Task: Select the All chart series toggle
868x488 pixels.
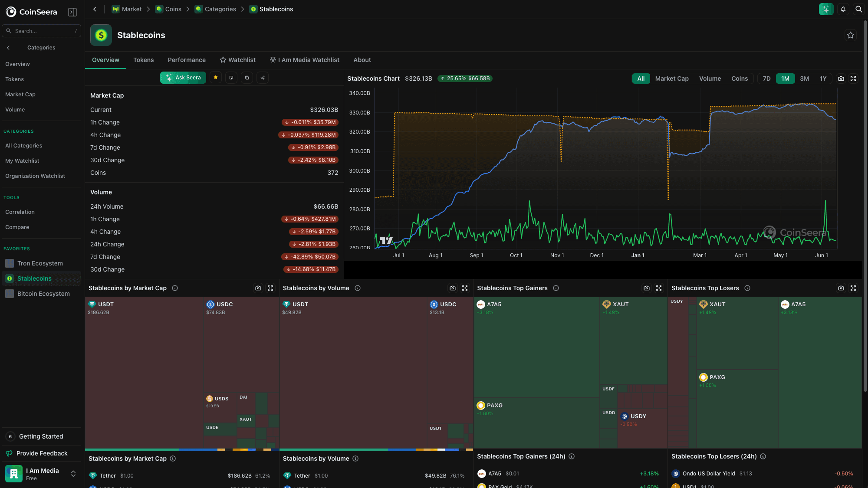Action: 641,79
